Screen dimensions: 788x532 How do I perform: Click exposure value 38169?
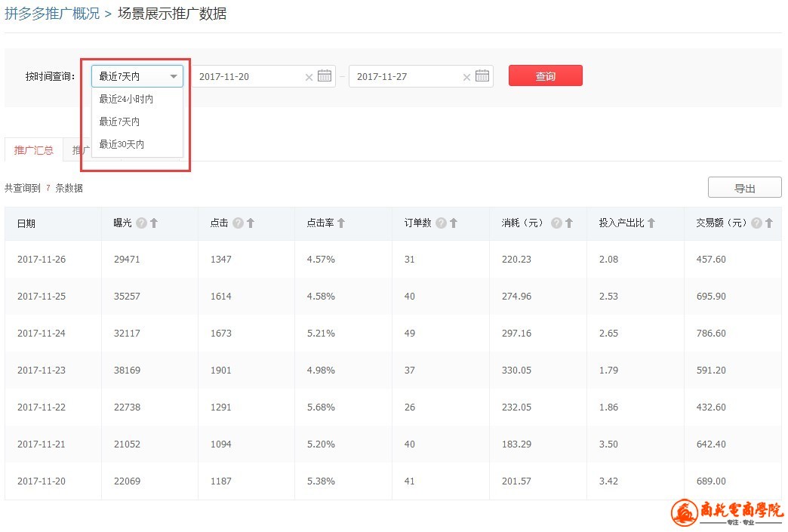pyautogui.click(x=127, y=371)
